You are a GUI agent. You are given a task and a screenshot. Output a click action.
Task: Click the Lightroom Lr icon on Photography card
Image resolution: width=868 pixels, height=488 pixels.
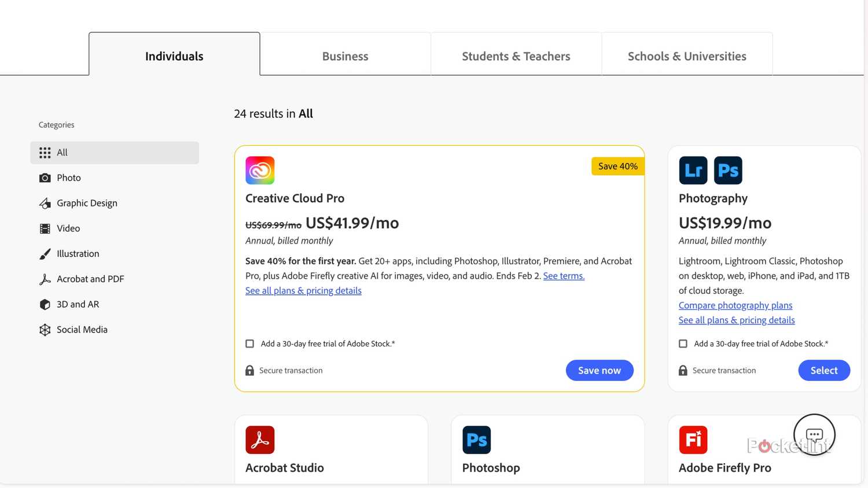coord(693,169)
